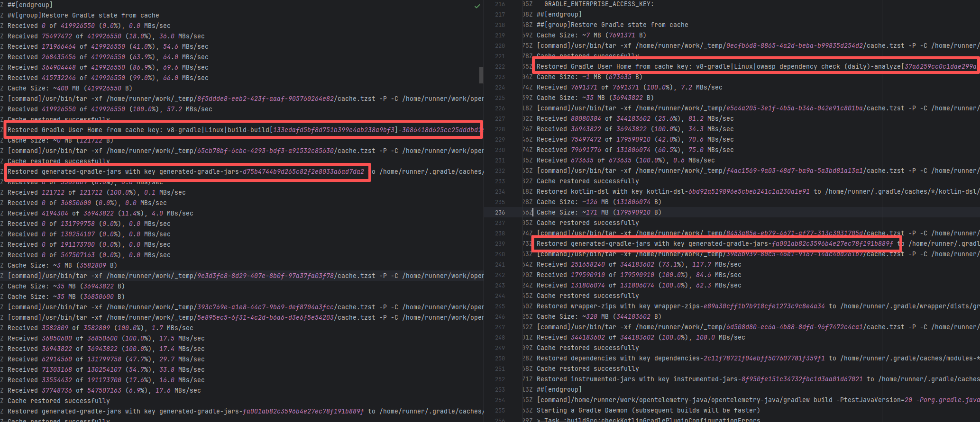980x422 pixels.
Task: Click line number 245 in the gutter
Action: (500, 306)
